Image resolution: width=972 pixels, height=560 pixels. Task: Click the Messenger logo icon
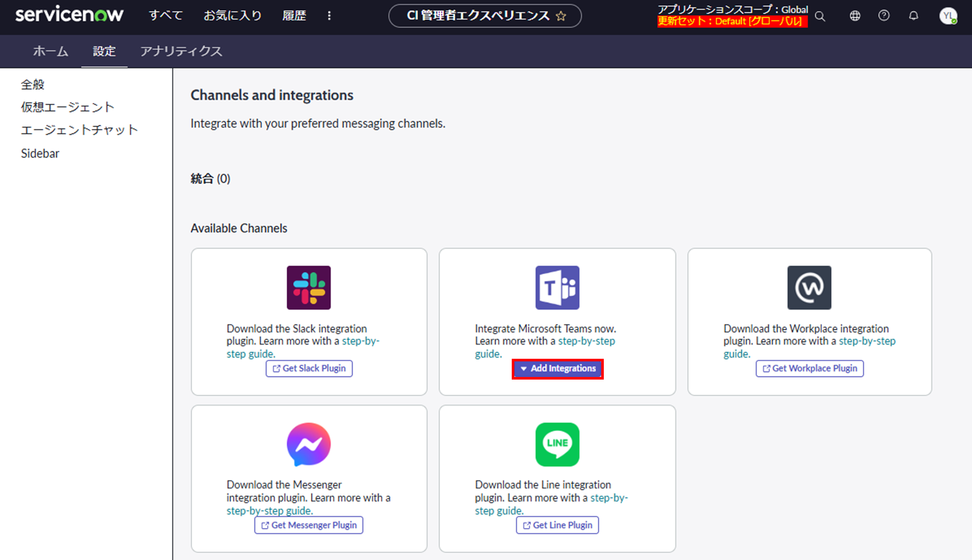coord(309,445)
